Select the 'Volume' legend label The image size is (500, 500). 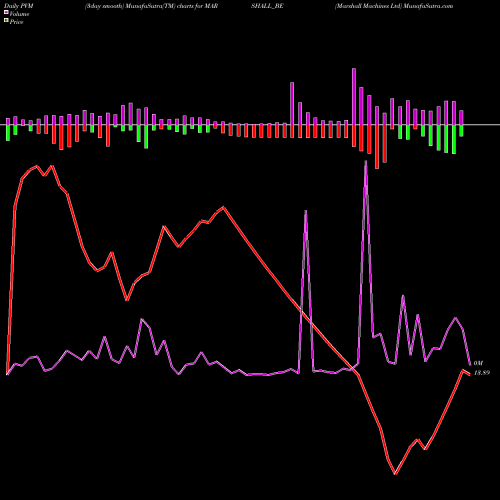click(x=19, y=14)
